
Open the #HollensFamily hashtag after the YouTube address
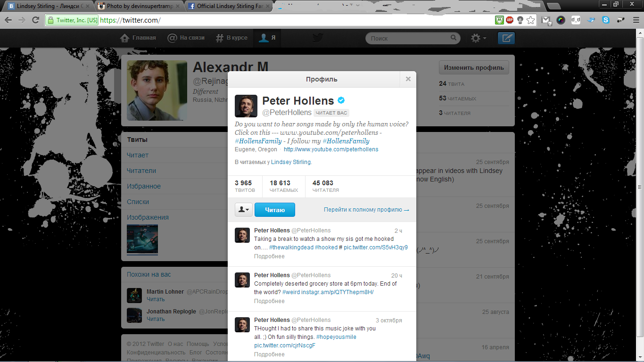(258, 141)
